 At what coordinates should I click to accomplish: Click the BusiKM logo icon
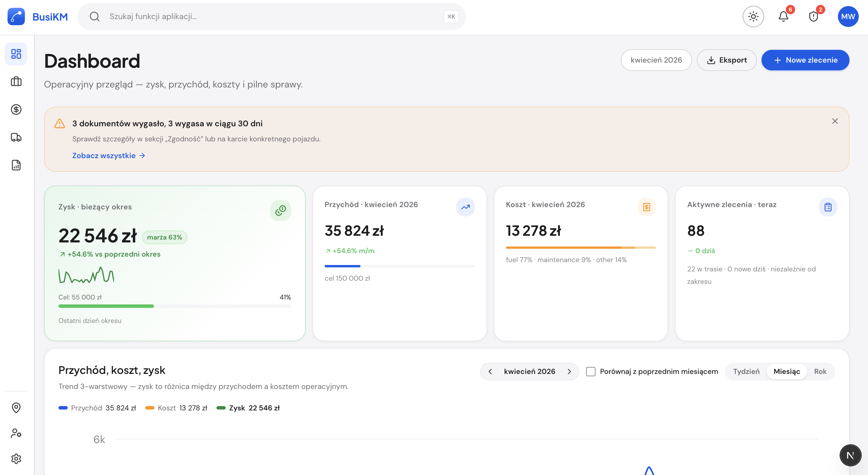tap(16, 17)
